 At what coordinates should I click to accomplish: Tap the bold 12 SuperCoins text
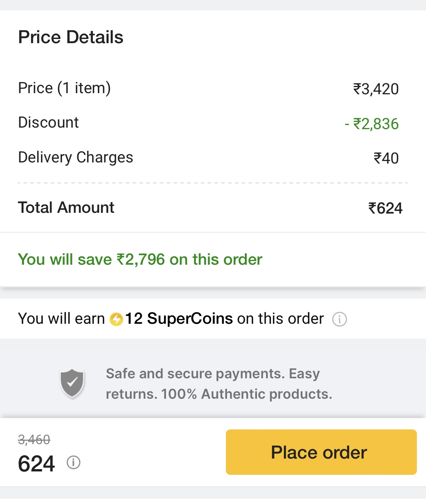pos(179,319)
